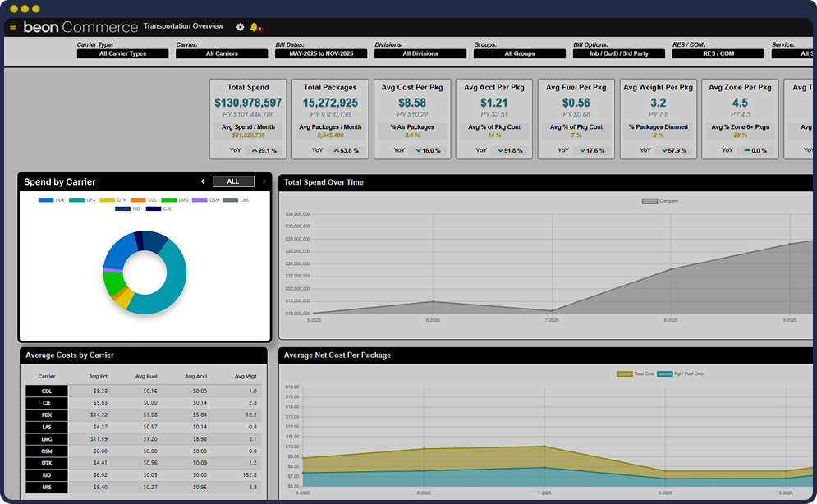This screenshot has width=817, height=504.
Task: Click the LMG green legend swatch
Action: [x=169, y=200]
